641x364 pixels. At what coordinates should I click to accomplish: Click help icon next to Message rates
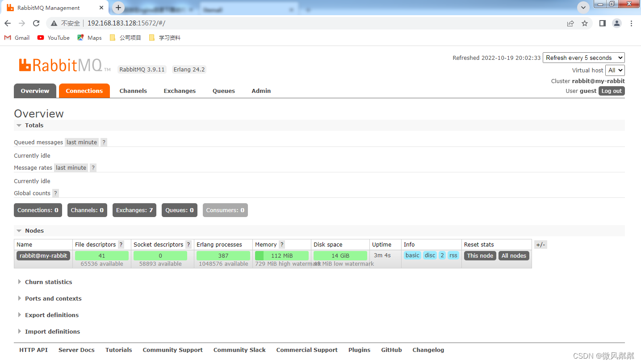[x=93, y=168]
